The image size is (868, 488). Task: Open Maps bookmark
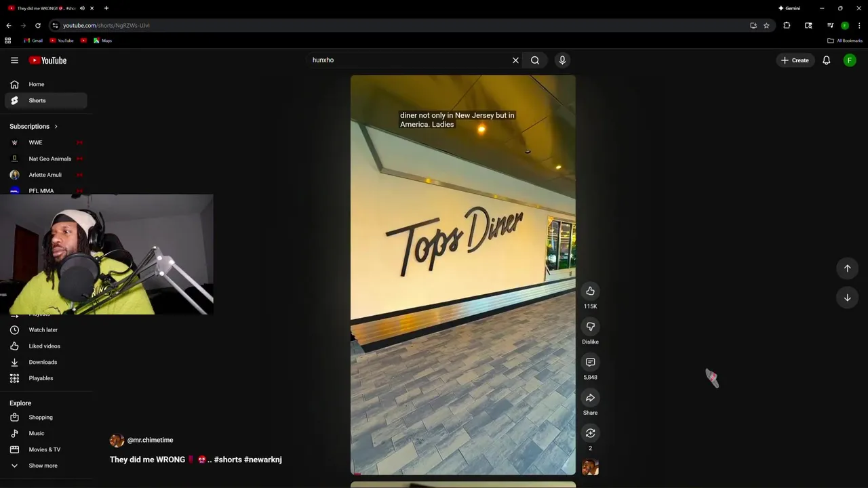[102, 41]
